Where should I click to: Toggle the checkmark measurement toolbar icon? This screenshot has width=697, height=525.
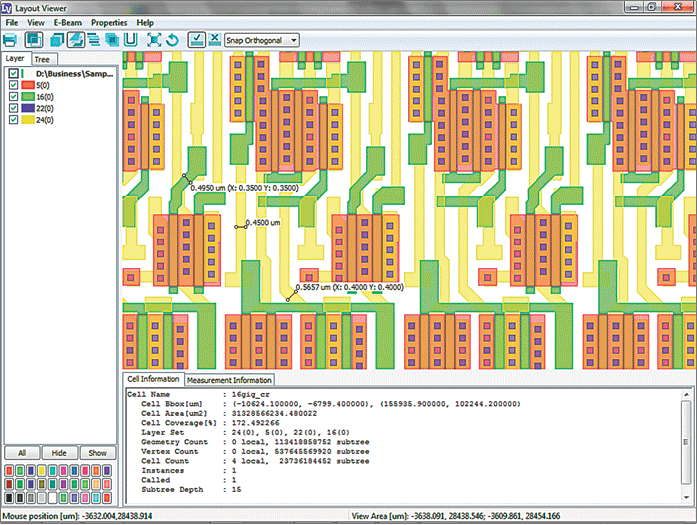pos(196,40)
